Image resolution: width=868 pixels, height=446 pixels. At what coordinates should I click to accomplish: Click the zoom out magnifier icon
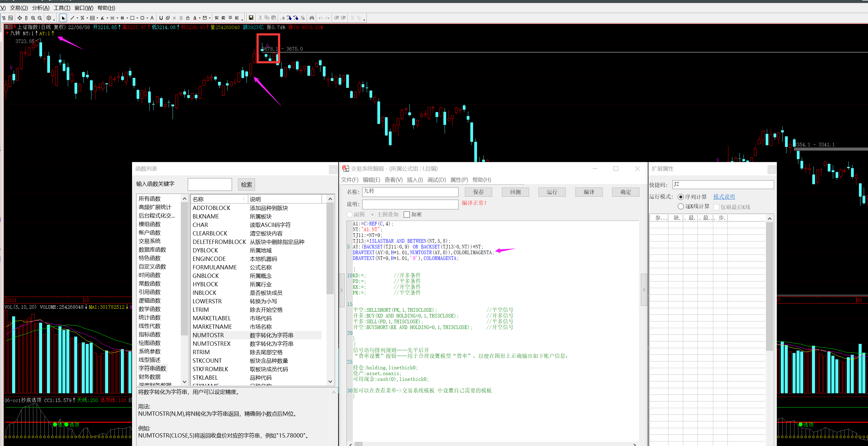(40, 18)
